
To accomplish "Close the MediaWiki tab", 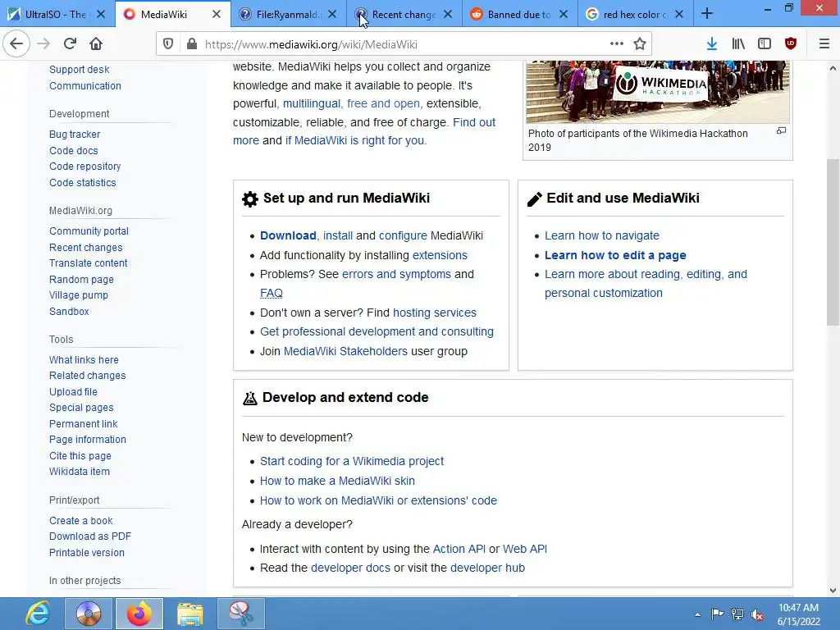I will (217, 15).
